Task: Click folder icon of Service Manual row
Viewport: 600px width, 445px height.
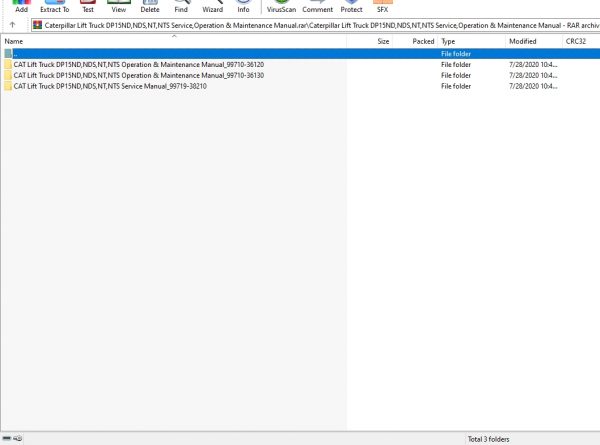Action: 8,86
